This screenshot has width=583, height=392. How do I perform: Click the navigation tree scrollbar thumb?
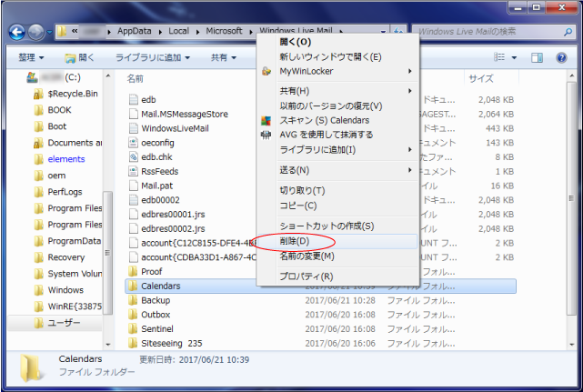(107, 253)
